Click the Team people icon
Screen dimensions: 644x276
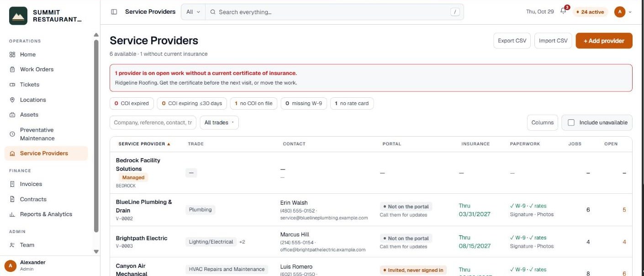(x=12, y=245)
